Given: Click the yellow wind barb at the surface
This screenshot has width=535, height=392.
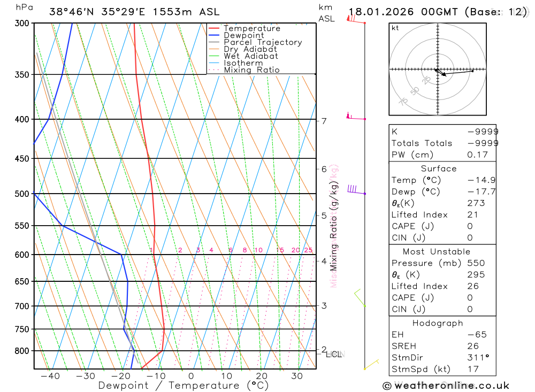Looking at the screenshot, I should pos(372,364).
